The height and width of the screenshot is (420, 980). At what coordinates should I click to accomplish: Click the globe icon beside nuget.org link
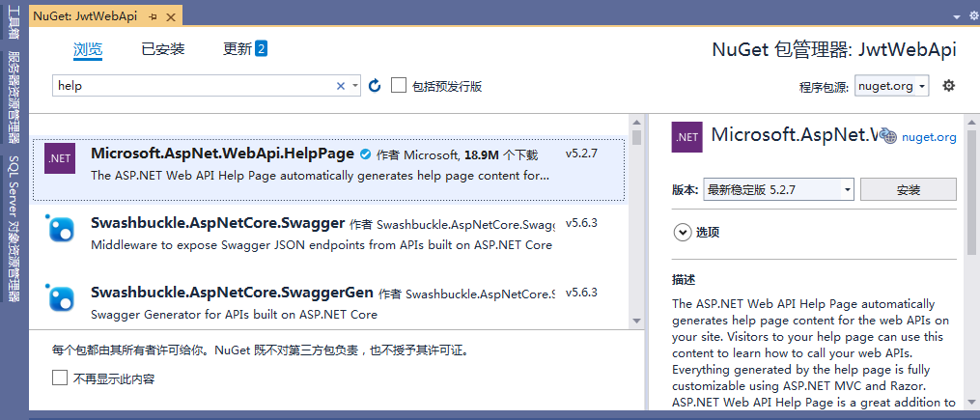click(888, 137)
